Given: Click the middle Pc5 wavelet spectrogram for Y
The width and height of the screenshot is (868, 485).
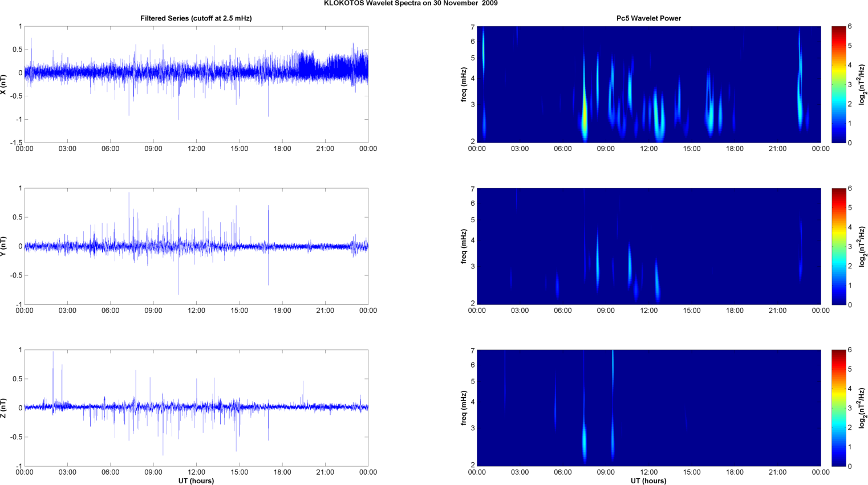Looking at the screenshot, I should pos(648,246).
